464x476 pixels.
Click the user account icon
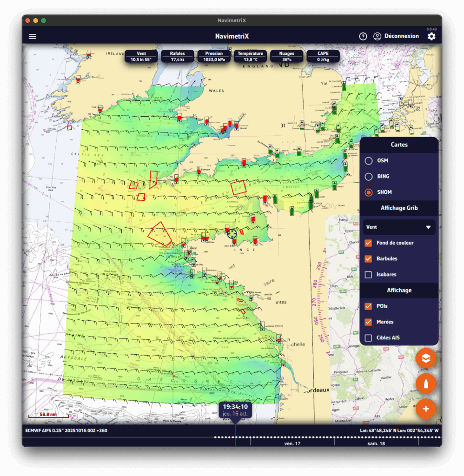[x=377, y=36]
